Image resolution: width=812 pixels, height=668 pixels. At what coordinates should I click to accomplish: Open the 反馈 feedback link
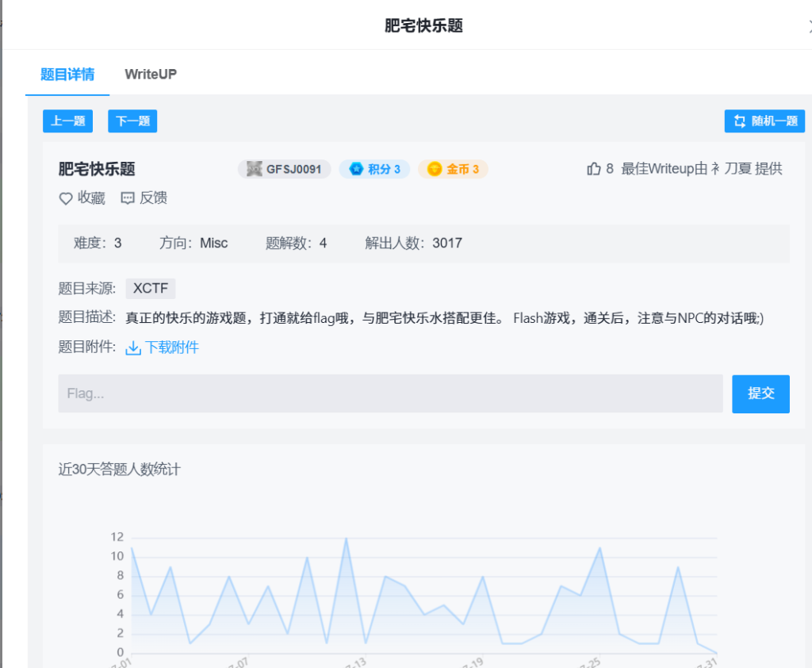point(153,198)
